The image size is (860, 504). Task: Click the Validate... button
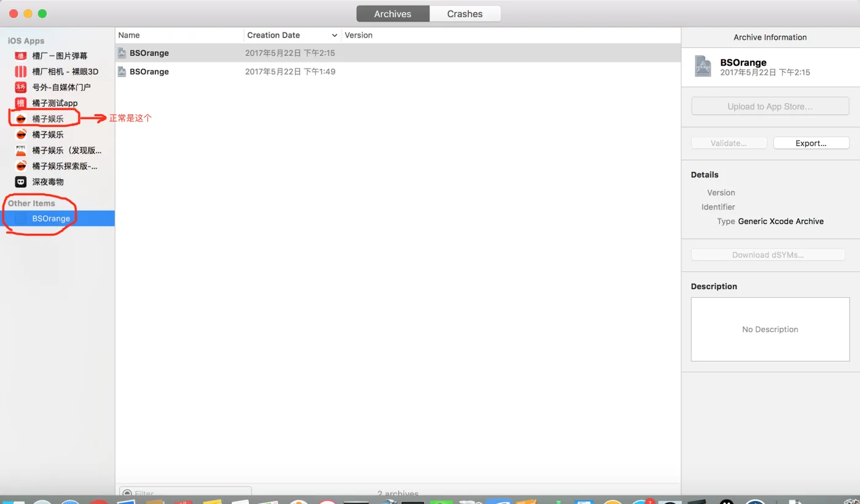coord(729,143)
